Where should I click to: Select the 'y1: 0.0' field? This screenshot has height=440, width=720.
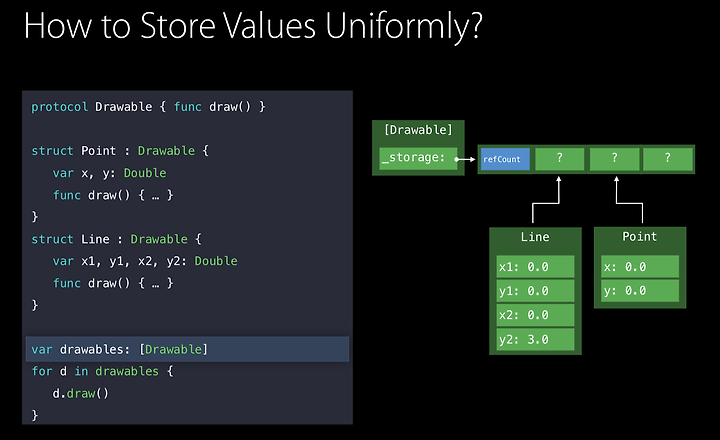(x=535, y=291)
